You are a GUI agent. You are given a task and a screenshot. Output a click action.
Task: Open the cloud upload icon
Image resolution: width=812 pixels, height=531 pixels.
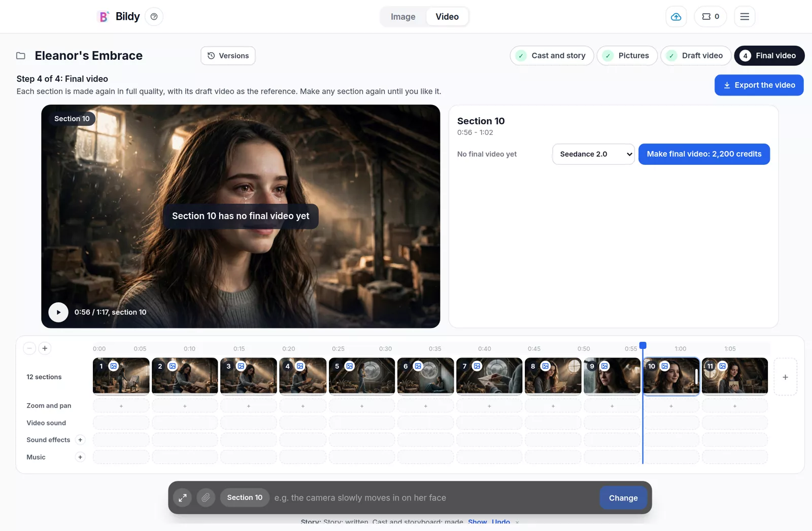click(676, 17)
